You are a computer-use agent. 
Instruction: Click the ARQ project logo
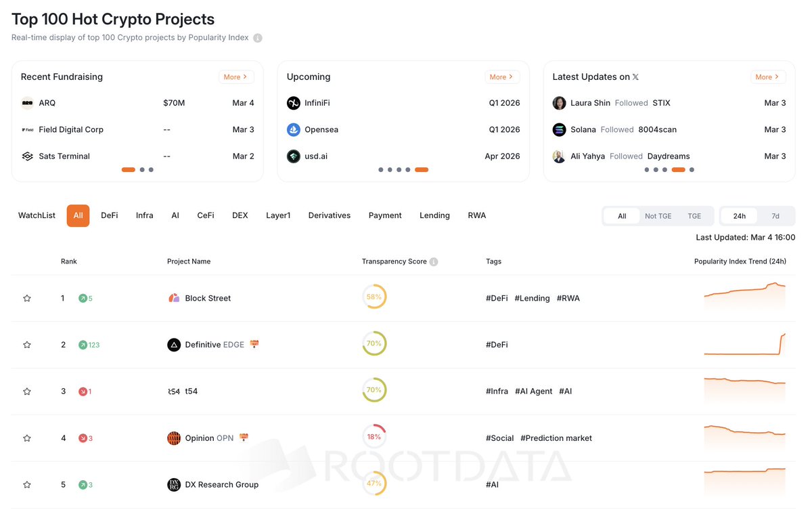coord(28,103)
